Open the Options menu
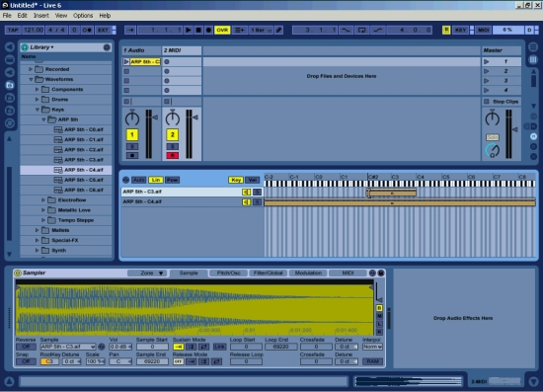The height and width of the screenshot is (392, 543). [83, 16]
